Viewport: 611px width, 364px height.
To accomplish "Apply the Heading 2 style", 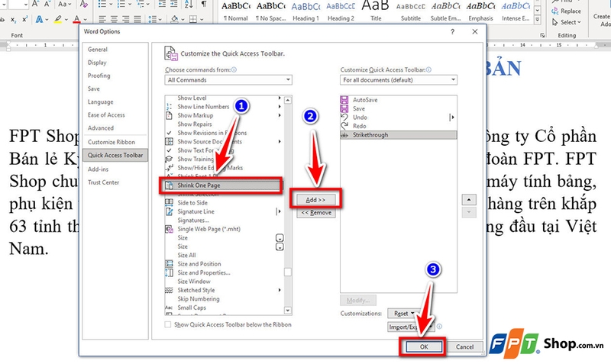I will (x=341, y=11).
